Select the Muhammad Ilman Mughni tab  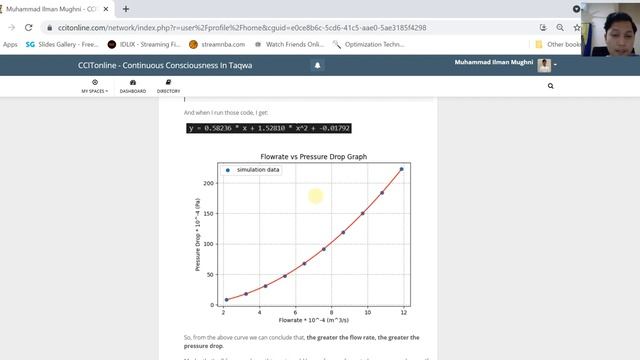point(51,9)
